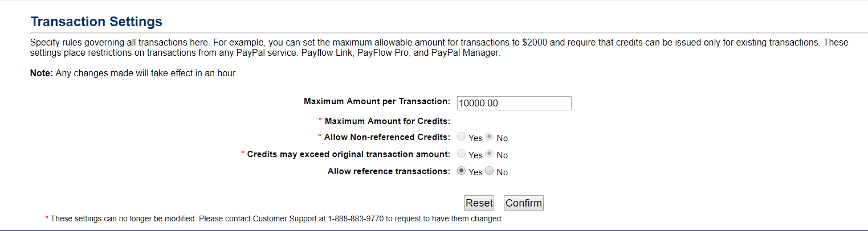Click the Maximum Amount per Transaction label
The height and width of the screenshot is (231, 868).
pyautogui.click(x=377, y=101)
